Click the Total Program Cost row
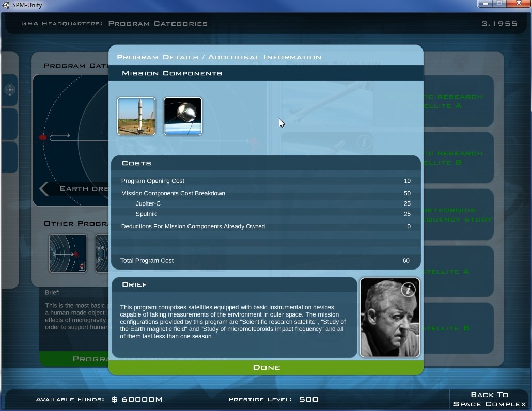This screenshot has width=532, height=411. (265, 261)
